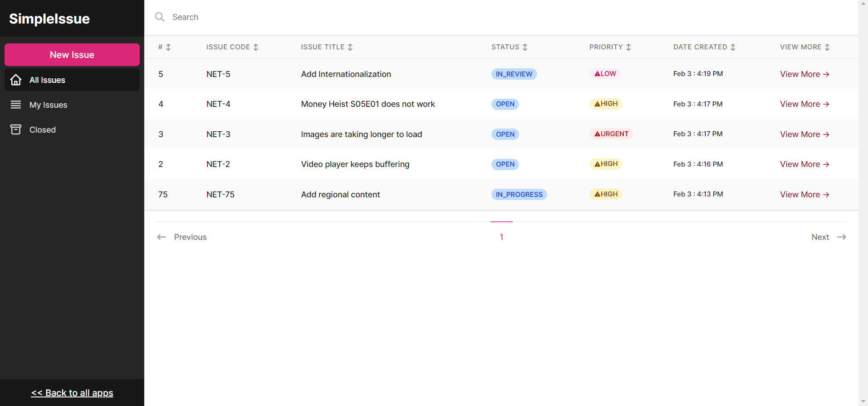Click the 'Feb 3 : 4:13 PM' date
Image resolution: width=868 pixels, height=406 pixels.
click(x=698, y=194)
